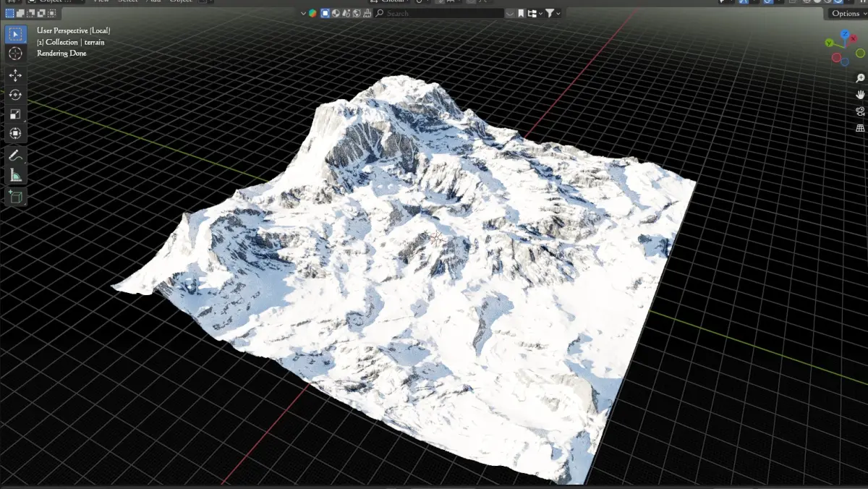The image size is (868, 489).
Task: Expand the chevron right of search field
Action: (x=510, y=13)
